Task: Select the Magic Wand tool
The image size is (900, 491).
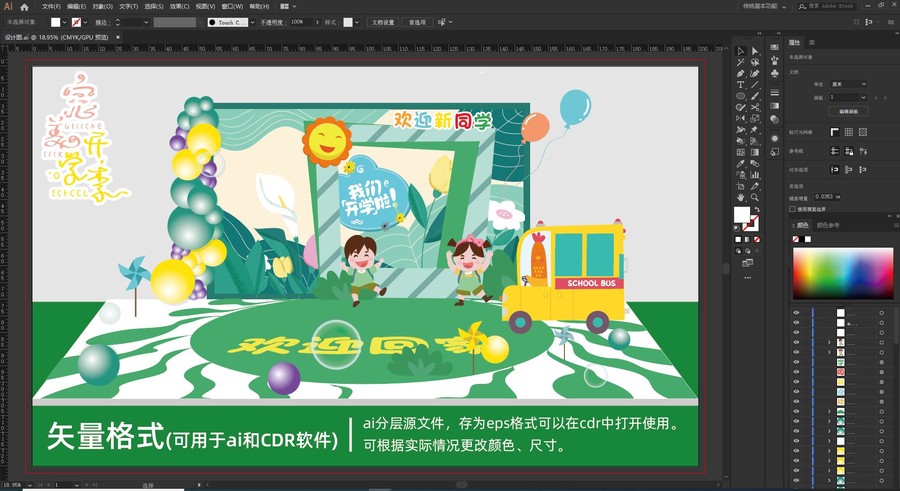Action: point(740,61)
